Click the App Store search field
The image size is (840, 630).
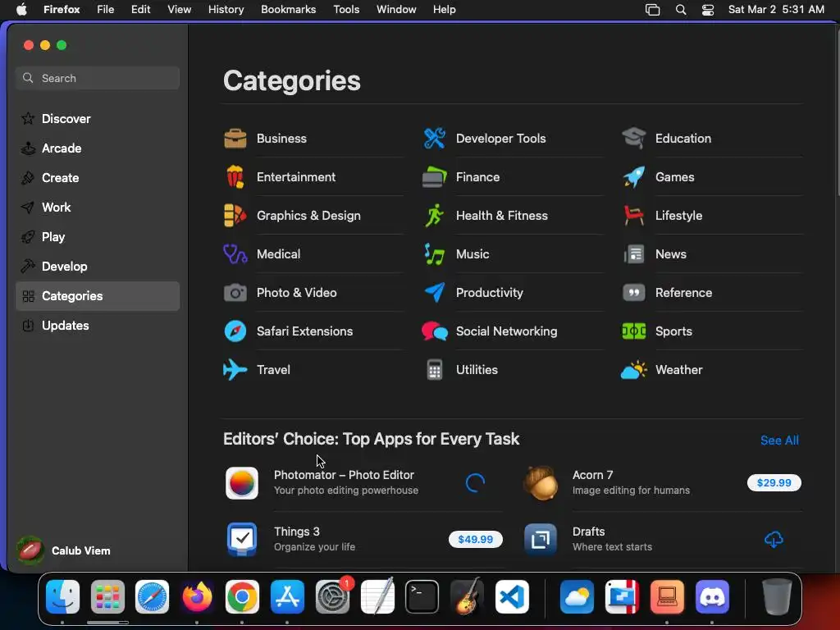point(98,78)
